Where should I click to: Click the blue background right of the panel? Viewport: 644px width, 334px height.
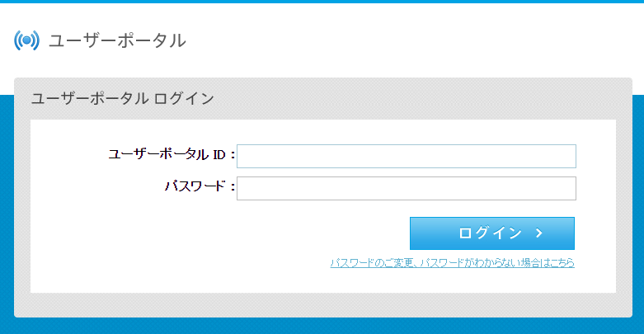(x=638, y=206)
